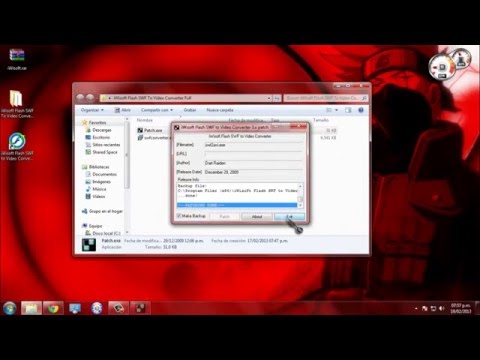The image size is (480, 360).
Task: Show hidden system tray icons arrow
Action: tap(416, 308)
